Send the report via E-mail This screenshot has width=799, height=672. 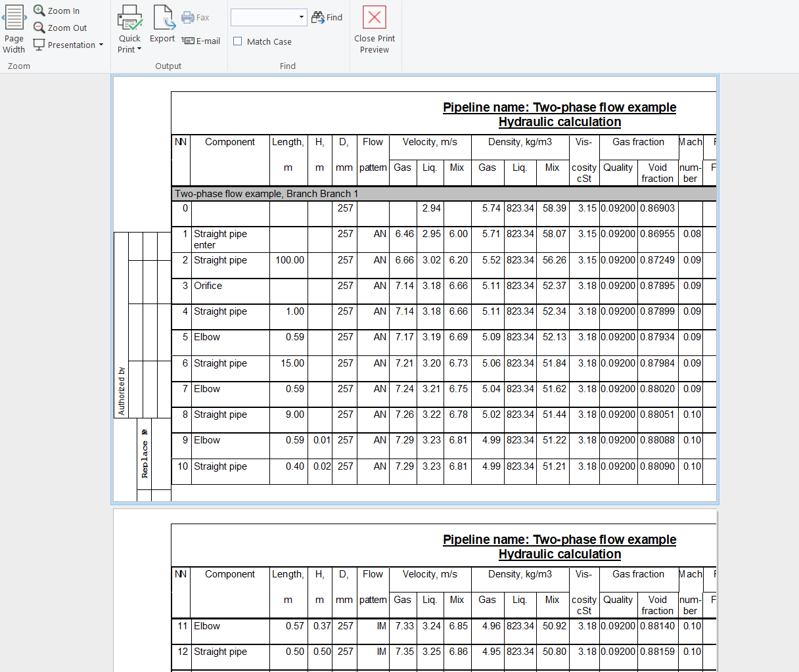[x=201, y=41]
